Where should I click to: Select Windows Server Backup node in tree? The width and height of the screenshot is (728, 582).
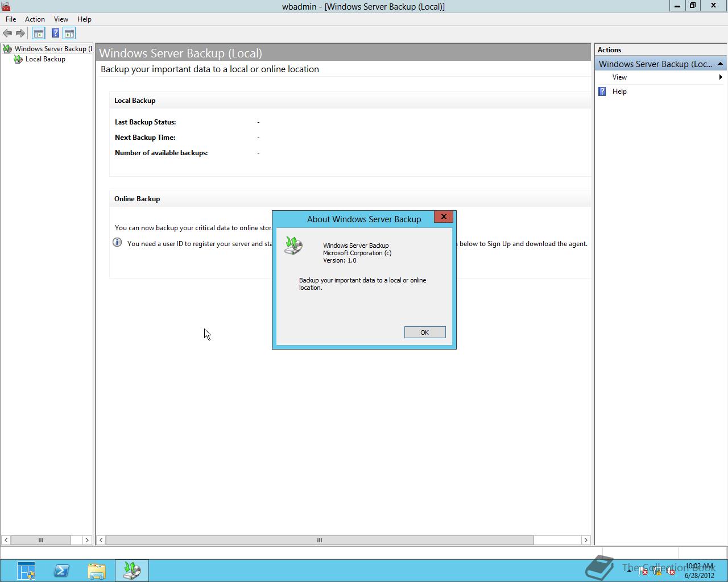coord(53,49)
